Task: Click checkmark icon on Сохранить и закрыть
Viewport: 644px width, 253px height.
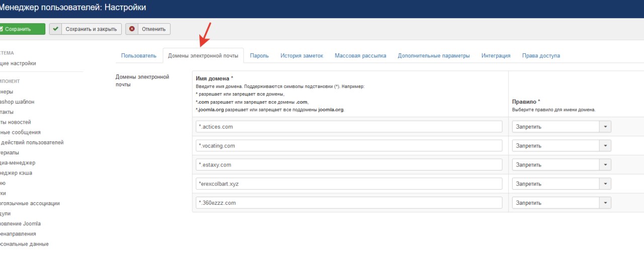Action: pyautogui.click(x=55, y=29)
